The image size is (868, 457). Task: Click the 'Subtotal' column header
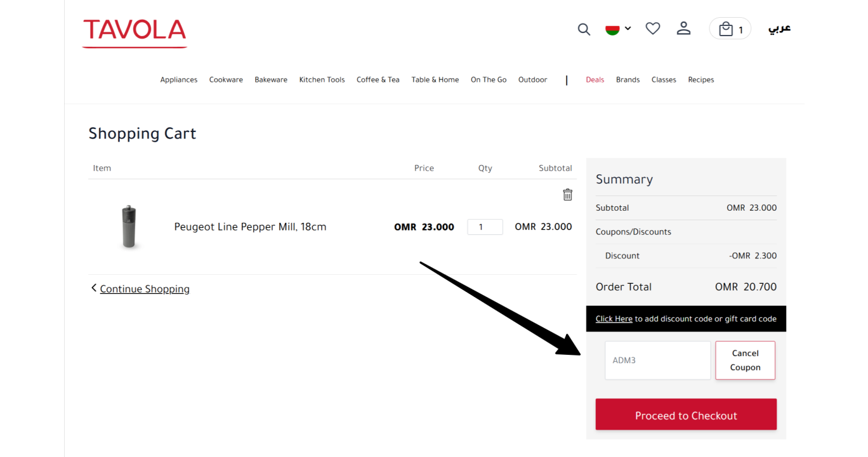point(555,168)
